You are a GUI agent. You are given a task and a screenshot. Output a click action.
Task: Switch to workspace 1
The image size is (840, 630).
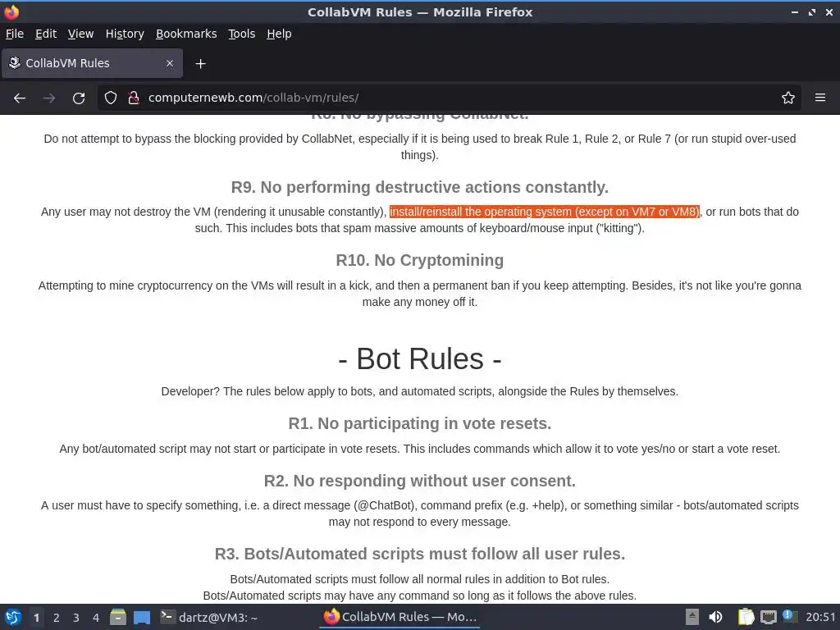(36, 618)
